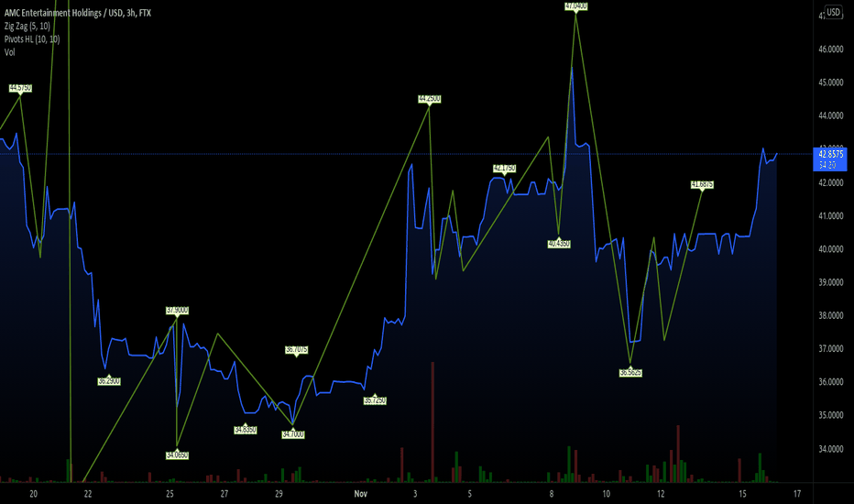Click the 36.2900 pivot low label
Screen dimensions: 854x504
tap(109, 381)
